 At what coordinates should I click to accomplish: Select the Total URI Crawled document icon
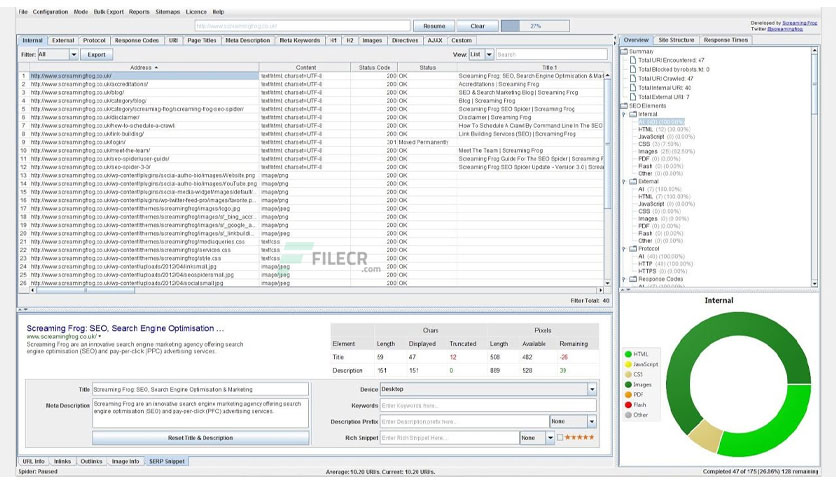[633, 78]
